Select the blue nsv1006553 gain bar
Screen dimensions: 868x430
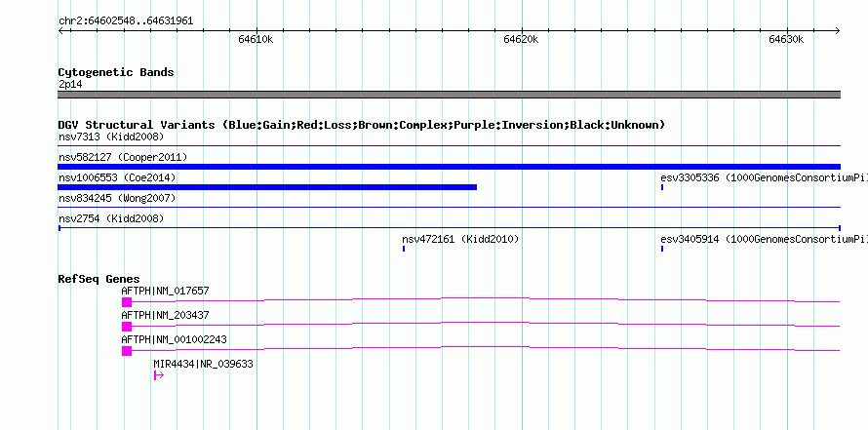[x=267, y=187]
